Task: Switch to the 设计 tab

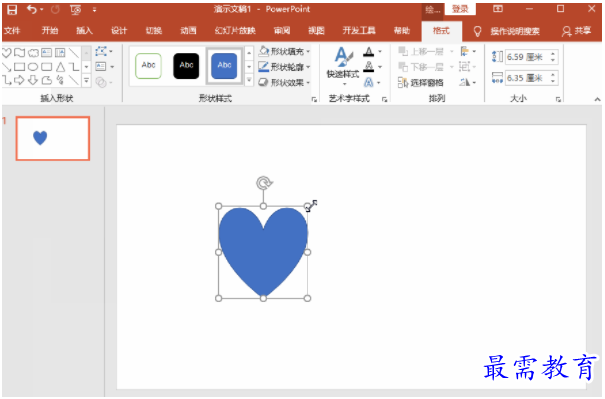Action: (x=119, y=30)
